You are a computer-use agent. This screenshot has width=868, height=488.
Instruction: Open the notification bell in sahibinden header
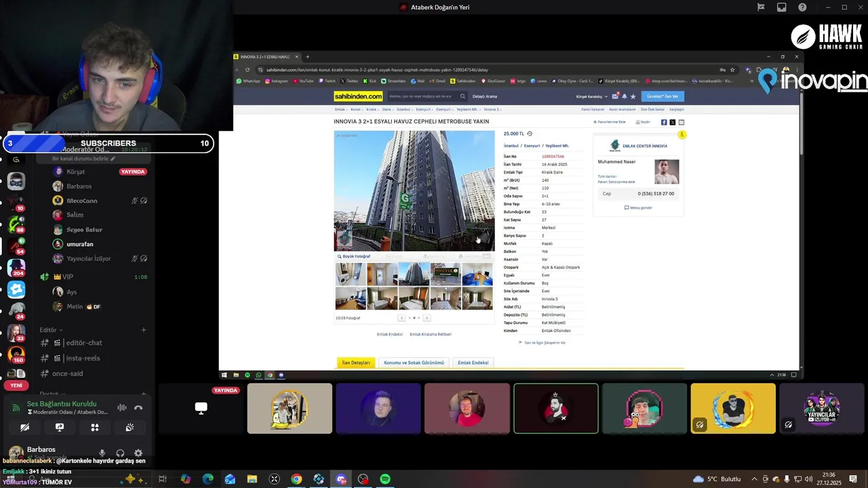625,96
